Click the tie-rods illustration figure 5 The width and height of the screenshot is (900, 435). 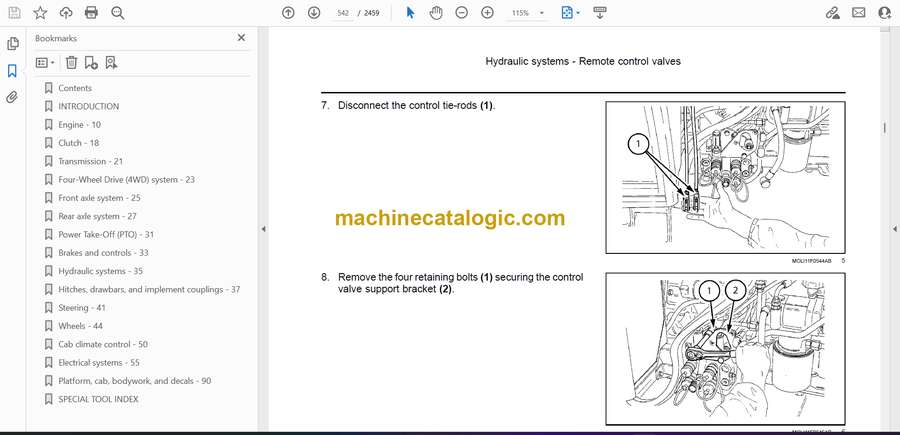click(x=726, y=177)
